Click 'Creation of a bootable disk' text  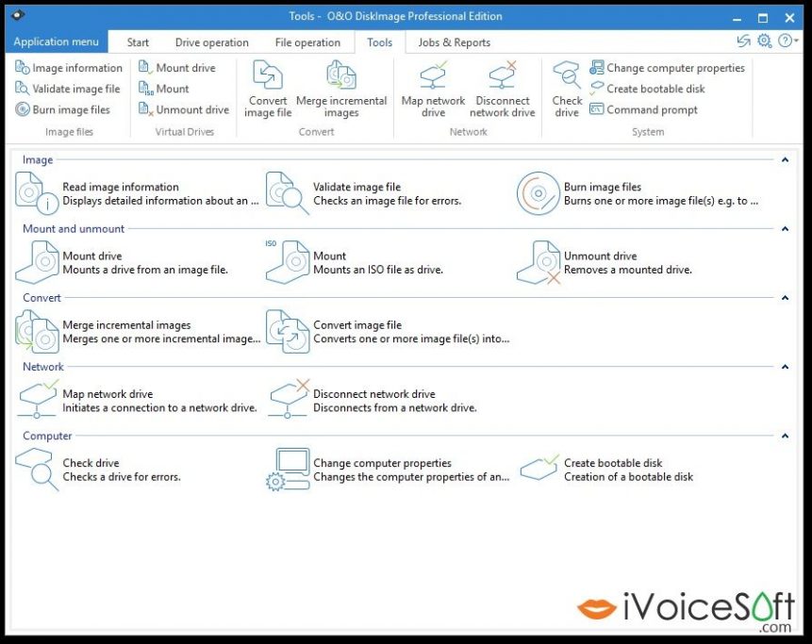click(628, 477)
